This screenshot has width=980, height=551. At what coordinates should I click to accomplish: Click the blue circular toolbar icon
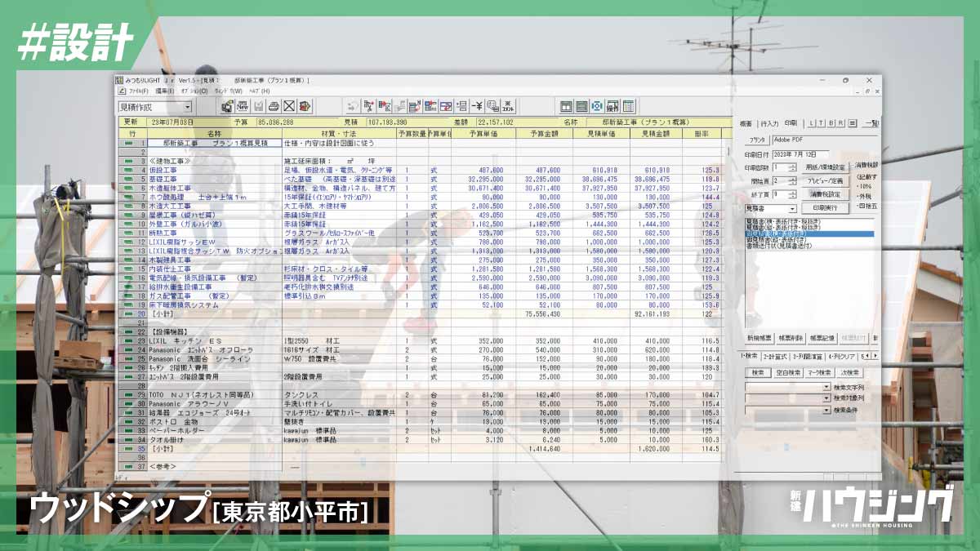597,106
